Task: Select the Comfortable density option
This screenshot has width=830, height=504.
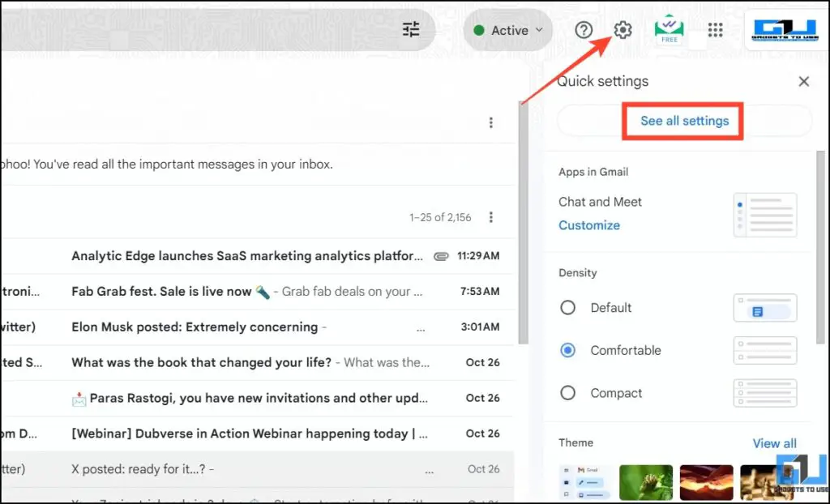Action: pyautogui.click(x=568, y=350)
